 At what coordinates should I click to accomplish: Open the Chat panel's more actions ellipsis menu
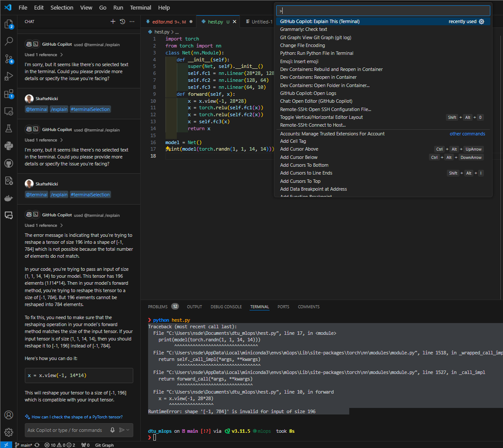(132, 21)
